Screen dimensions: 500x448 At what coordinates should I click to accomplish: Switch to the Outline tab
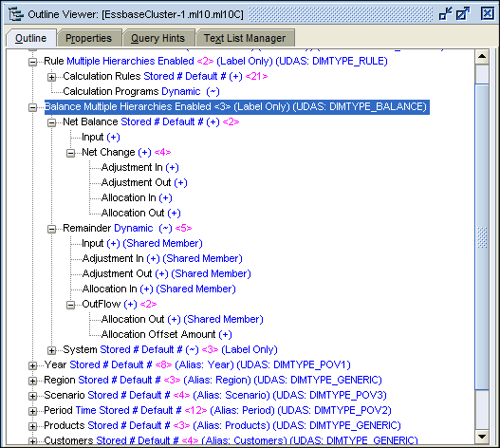[31, 38]
